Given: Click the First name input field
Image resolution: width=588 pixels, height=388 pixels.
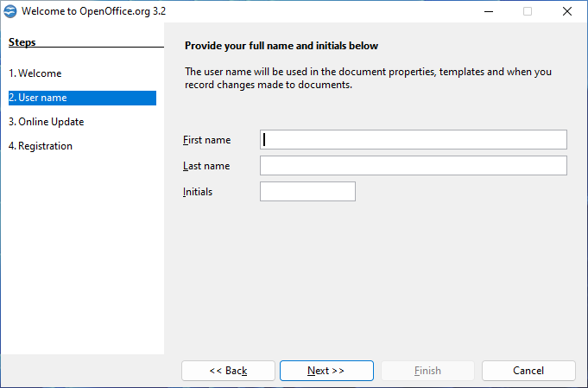Looking at the screenshot, I should pos(414,140).
